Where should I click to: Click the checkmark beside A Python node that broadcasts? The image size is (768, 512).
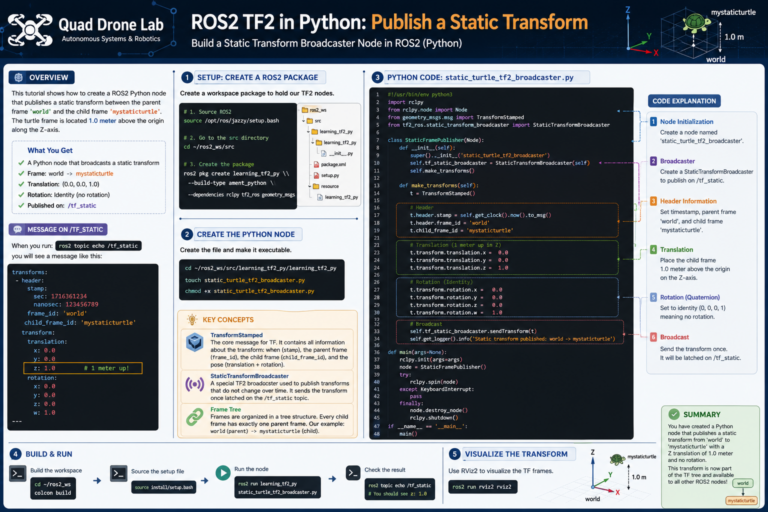(x=21, y=163)
